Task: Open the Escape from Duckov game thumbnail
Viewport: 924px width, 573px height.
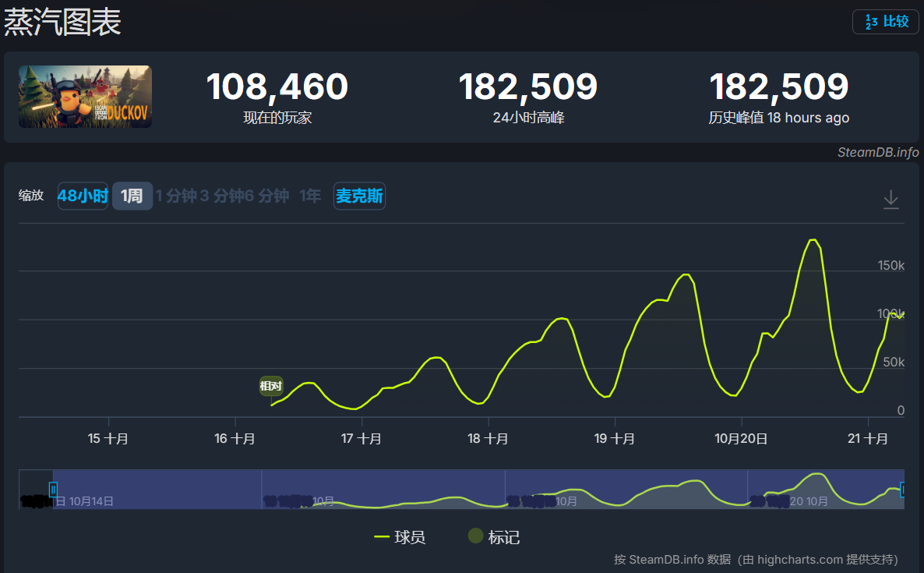Action: 86,97
